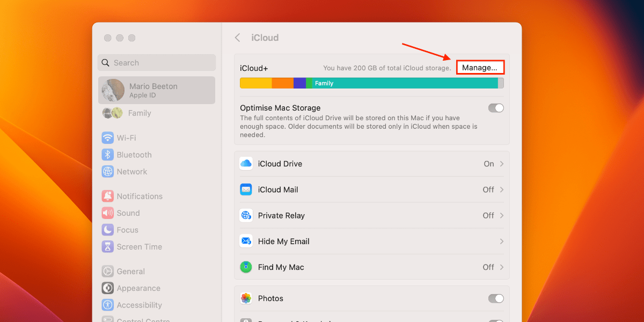The width and height of the screenshot is (644, 322).
Task: Toggle Optimise Mac Storage off
Action: (x=495, y=108)
